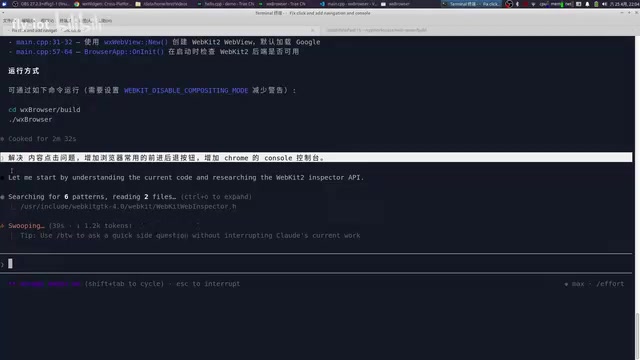Image resolution: width=640 pixels, height=360 pixels.
Task: Click the battery indicator tray icon
Action: pyautogui.click(x=596, y=4)
